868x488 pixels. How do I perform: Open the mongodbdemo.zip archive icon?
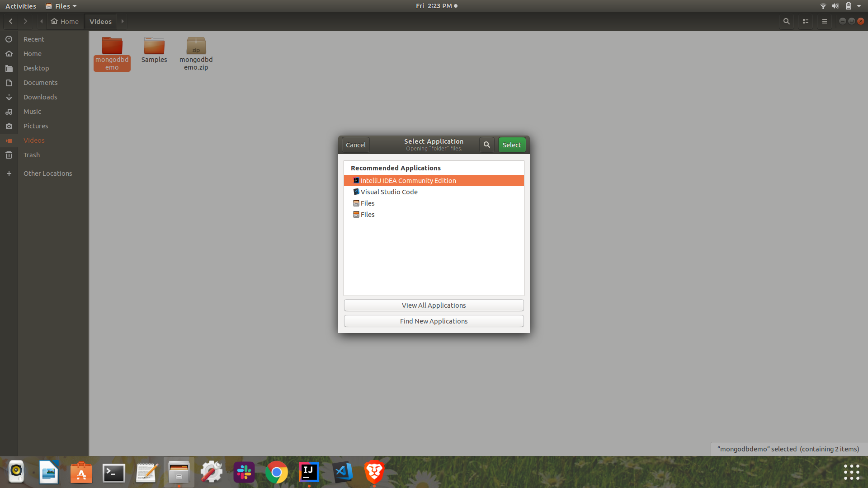pos(196,46)
